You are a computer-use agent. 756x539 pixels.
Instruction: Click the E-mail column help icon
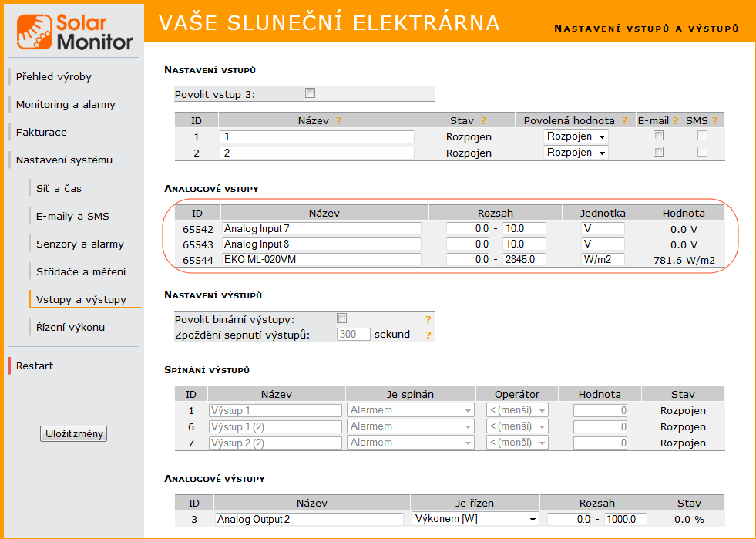pyautogui.click(x=675, y=121)
